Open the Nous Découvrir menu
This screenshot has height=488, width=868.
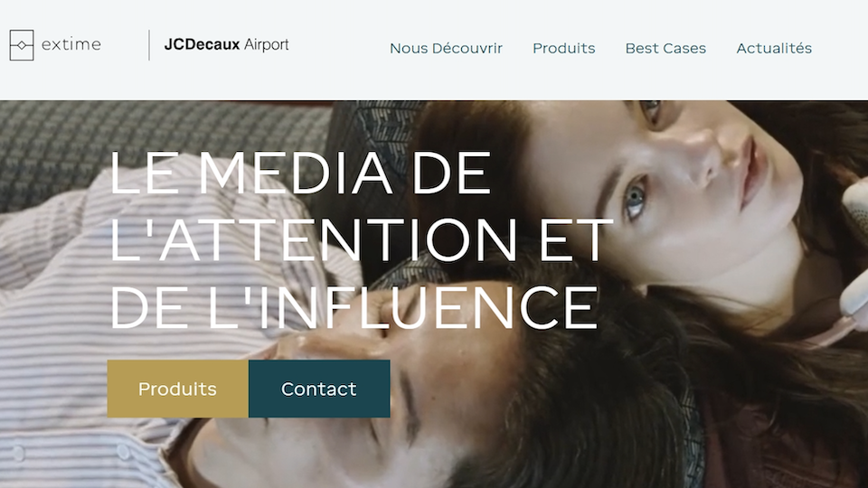click(x=446, y=48)
